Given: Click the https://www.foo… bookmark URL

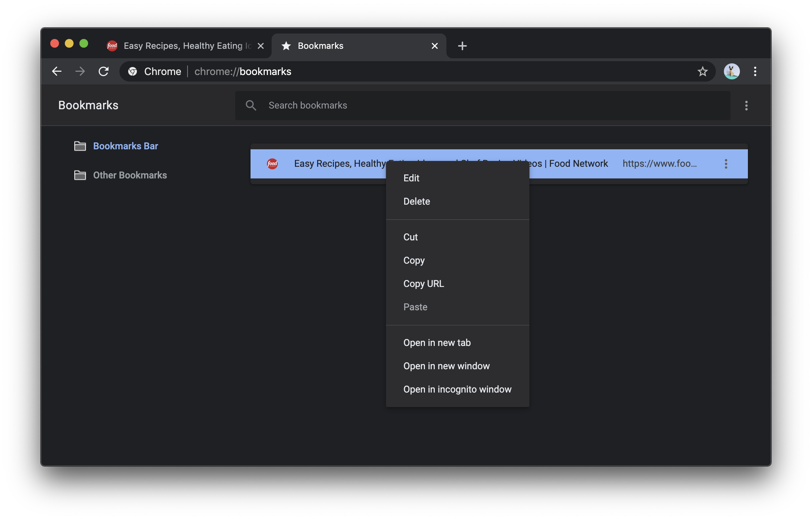Looking at the screenshot, I should 660,164.
